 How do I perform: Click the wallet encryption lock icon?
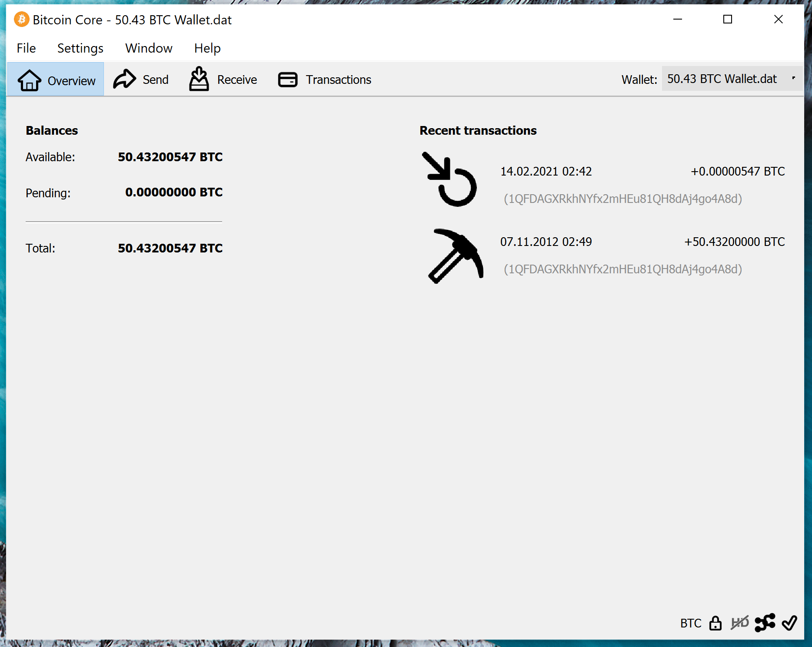(715, 623)
